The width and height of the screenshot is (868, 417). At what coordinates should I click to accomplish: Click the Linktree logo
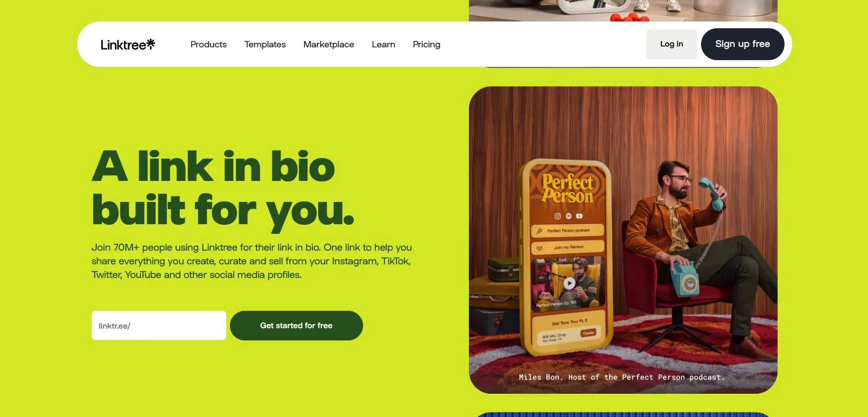click(x=128, y=44)
